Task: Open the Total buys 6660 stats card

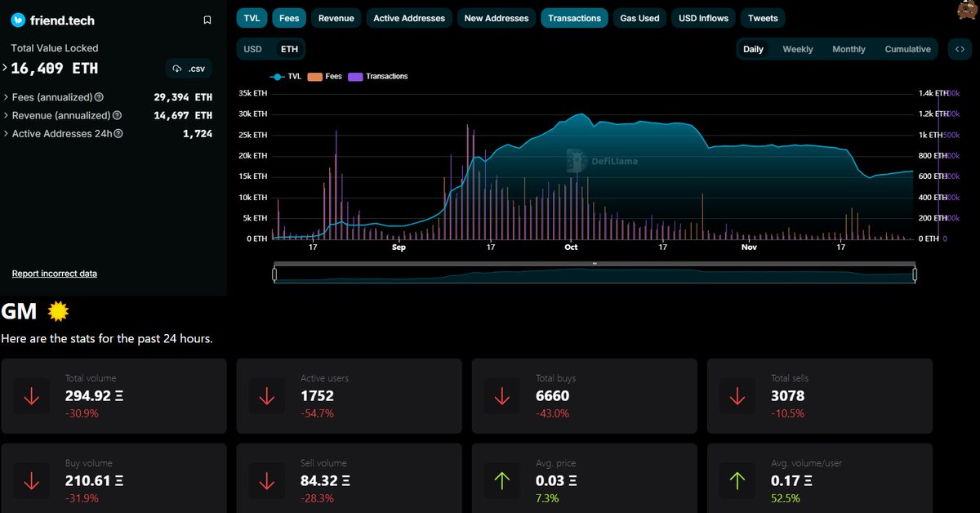Action: pos(584,396)
